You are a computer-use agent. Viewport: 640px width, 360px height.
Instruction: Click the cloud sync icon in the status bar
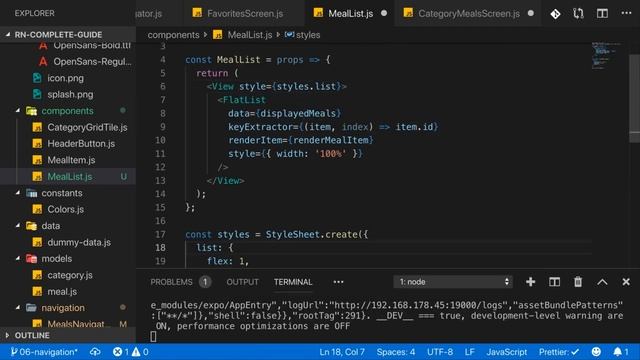[x=95, y=351]
